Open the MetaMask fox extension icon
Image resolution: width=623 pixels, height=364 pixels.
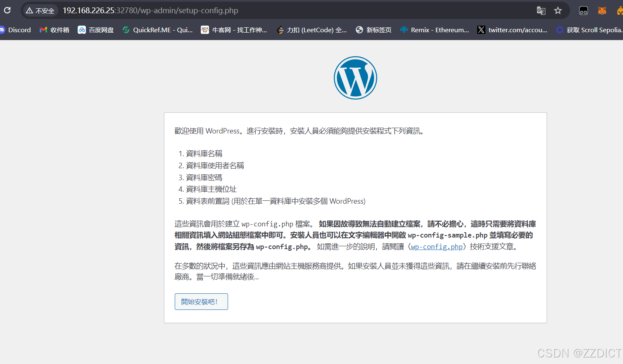pyautogui.click(x=602, y=11)
